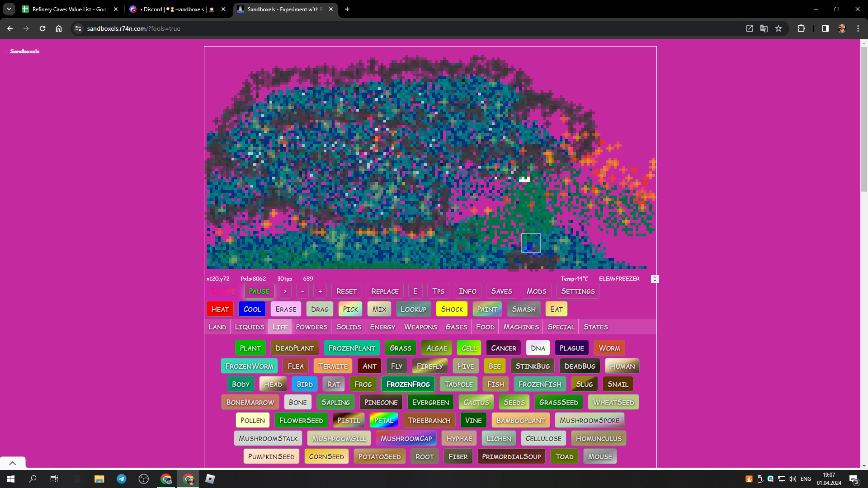The width and height of the screenshot is (868, 488).
Task: Open the Weapons category tab
Action: coord(420,327)
